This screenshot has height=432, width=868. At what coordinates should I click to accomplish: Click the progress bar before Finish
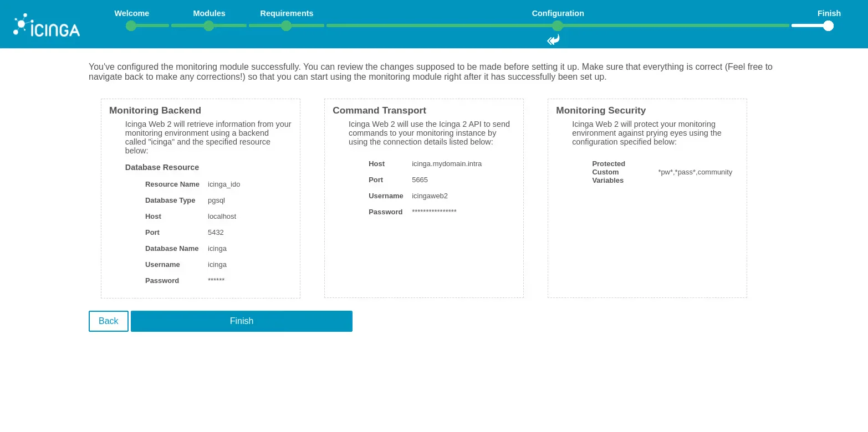click(x=806, y=25)
